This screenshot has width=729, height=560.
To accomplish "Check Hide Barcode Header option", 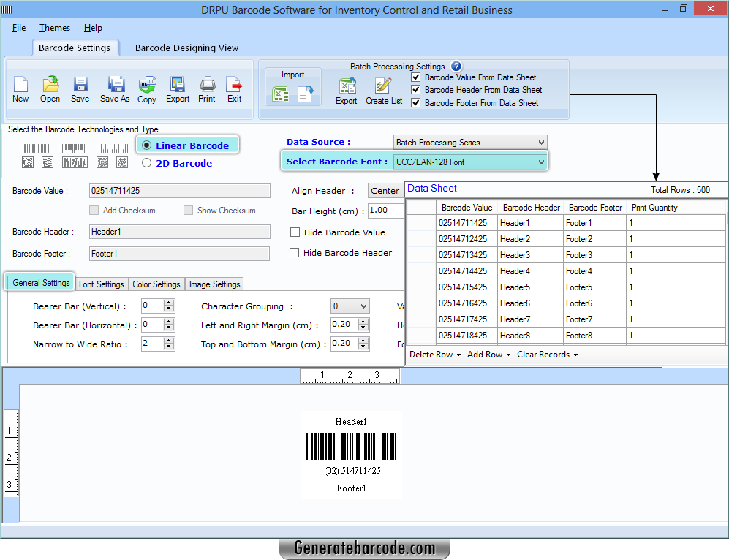I will coord(294,253).
